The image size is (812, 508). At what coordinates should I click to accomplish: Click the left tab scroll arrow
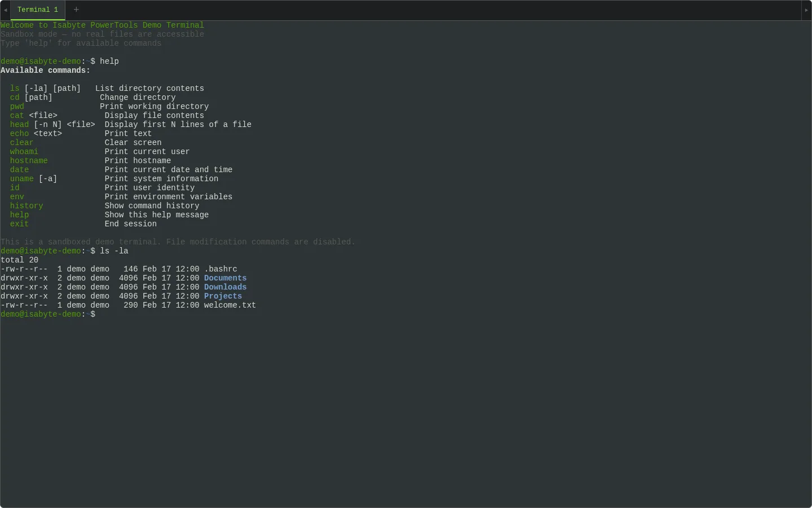pyautogui.click(x=5, y=10)
